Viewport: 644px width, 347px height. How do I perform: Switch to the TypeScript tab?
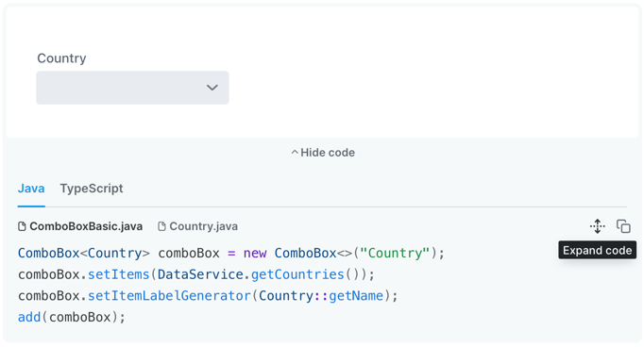92,189
